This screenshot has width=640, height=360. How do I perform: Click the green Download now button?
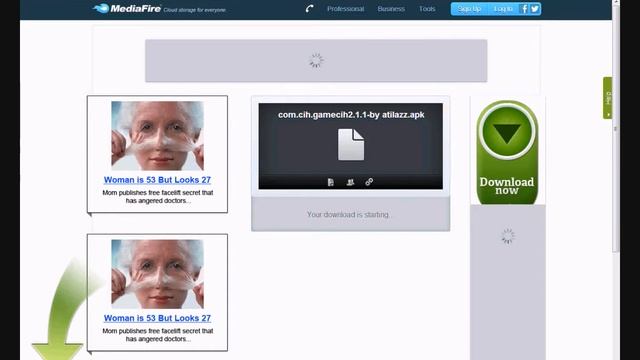click(507, 152)
